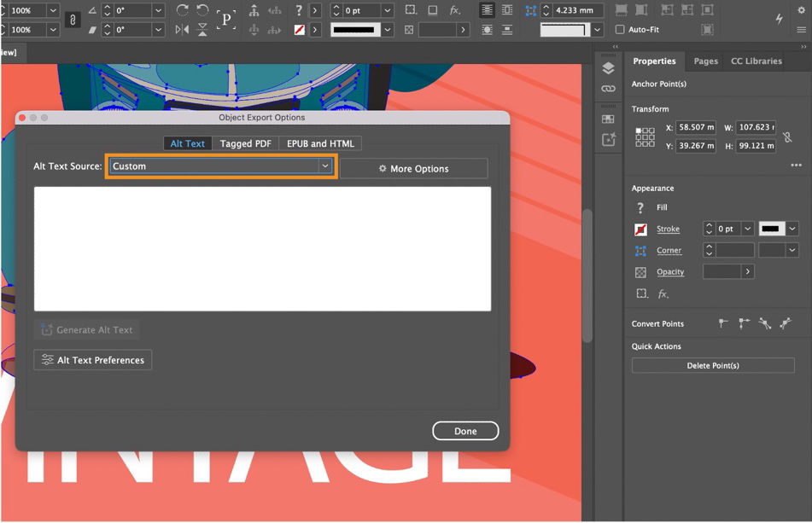Click the constrain width and height link icon
This screenshot has height=523, width=812.
787,137
